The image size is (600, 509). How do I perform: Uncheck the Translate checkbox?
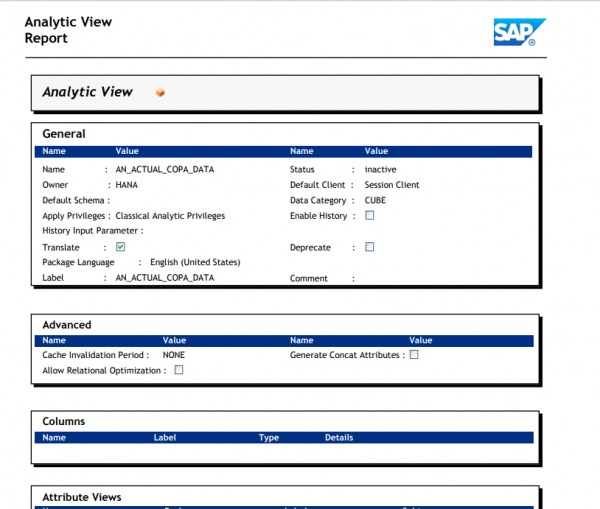point(120,246)
